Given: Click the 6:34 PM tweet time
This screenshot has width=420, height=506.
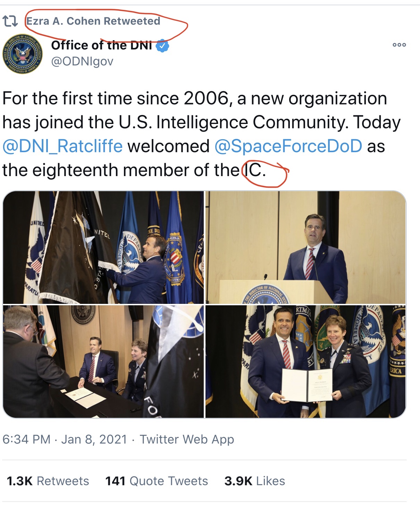Looking at the screenshot, I should click(26, 439).
